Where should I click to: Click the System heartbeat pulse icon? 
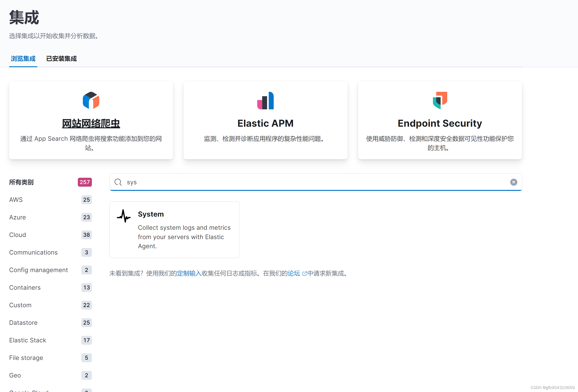pyautogui.click(x=124, y=216)
